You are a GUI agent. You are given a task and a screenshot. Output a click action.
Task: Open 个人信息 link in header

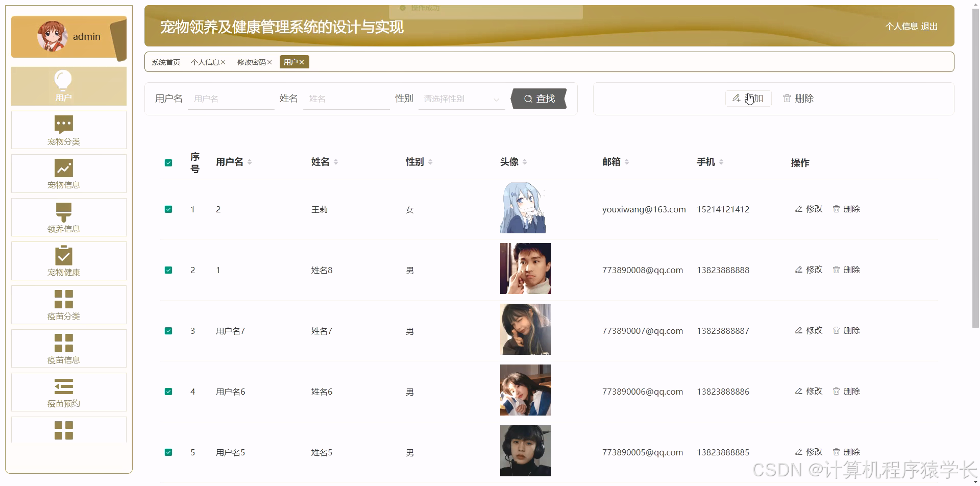(901, 27)
